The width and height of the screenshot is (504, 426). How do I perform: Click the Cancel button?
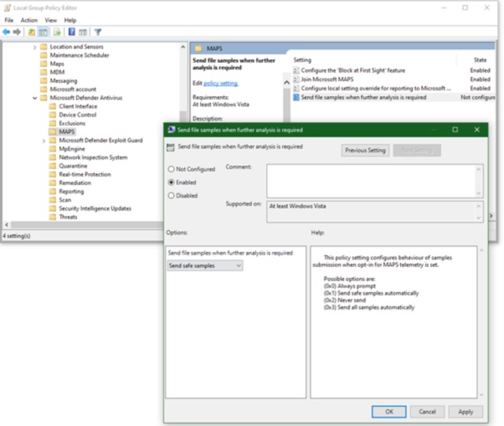(427, 412)
